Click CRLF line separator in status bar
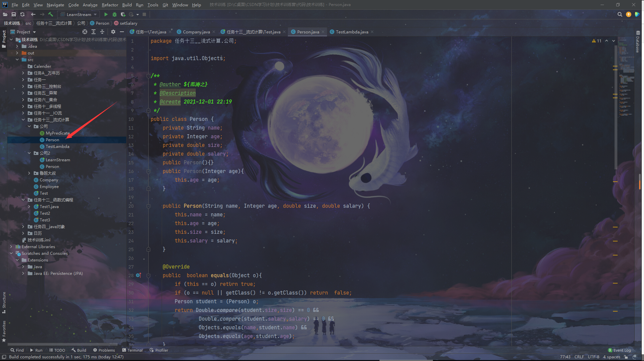Image resolution: width=644 pixels, height=361 pixels. click(x=579, y=357)
